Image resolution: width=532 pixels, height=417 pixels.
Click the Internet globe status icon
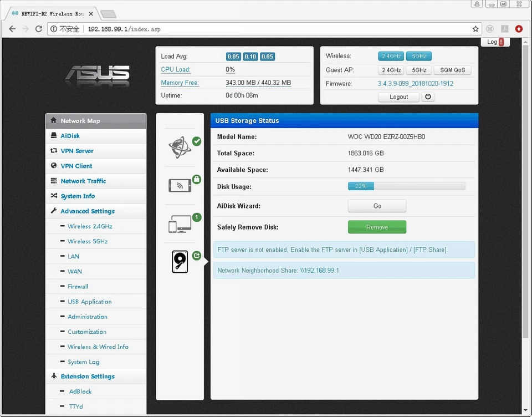point(178,145)
